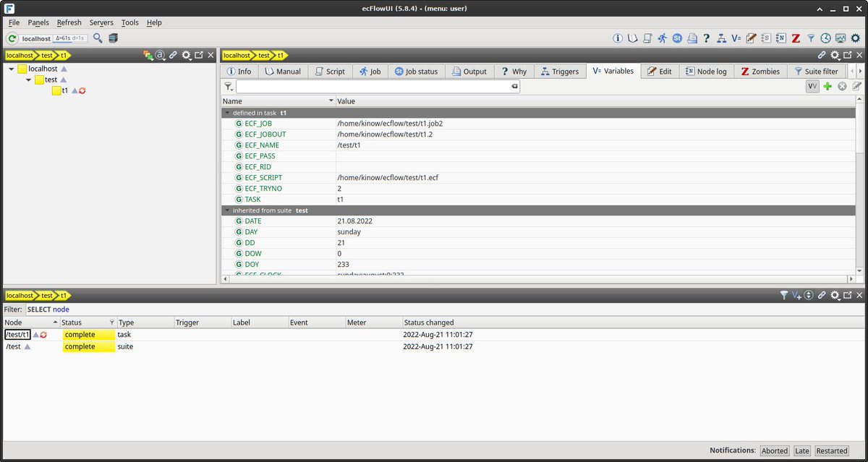Image resolution: width=868 pixels, height=462 pixels.
Task: Open the search magnifier tool
Action: click(x=98, y=38)
